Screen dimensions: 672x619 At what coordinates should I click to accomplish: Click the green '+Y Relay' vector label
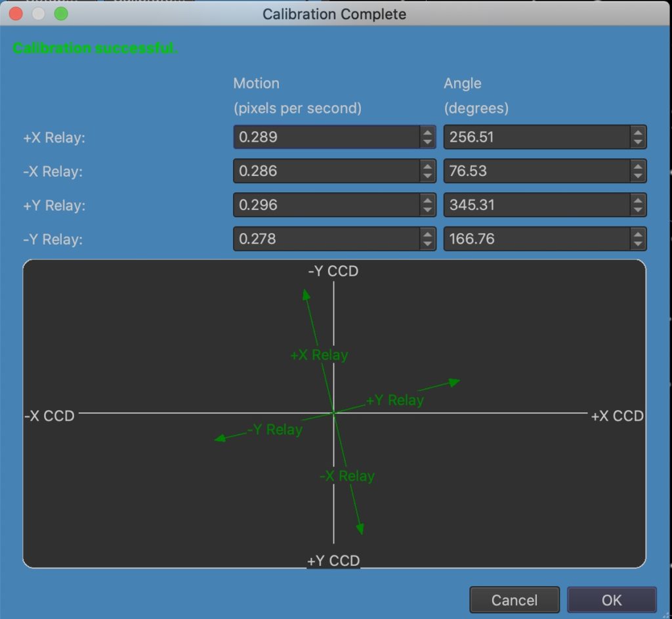click(x=394, y=400)
